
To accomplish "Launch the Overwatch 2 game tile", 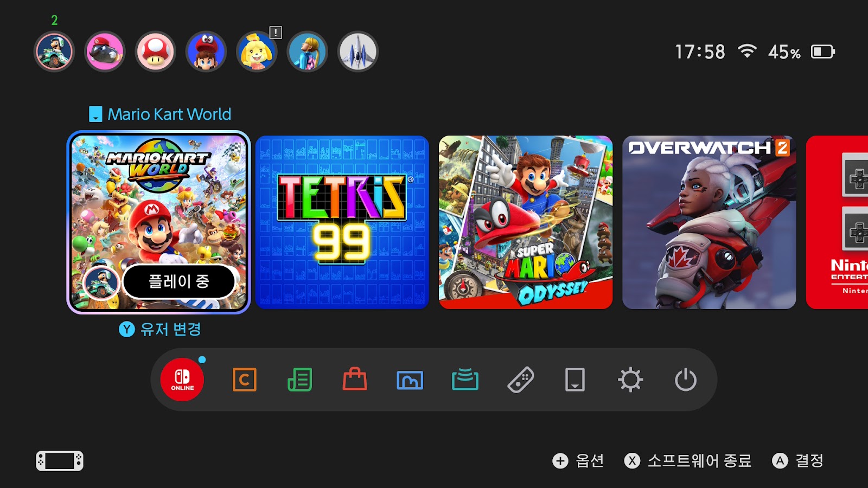I will pyautogui.click(x=709, y=222).
